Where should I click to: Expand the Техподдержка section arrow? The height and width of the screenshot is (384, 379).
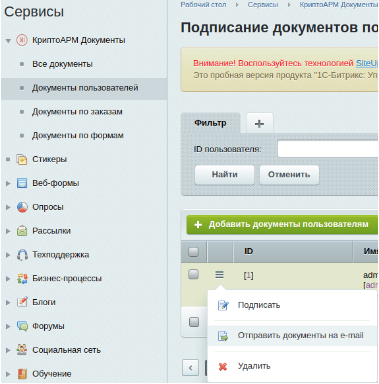pyautogui.click(x=8, y=255)
